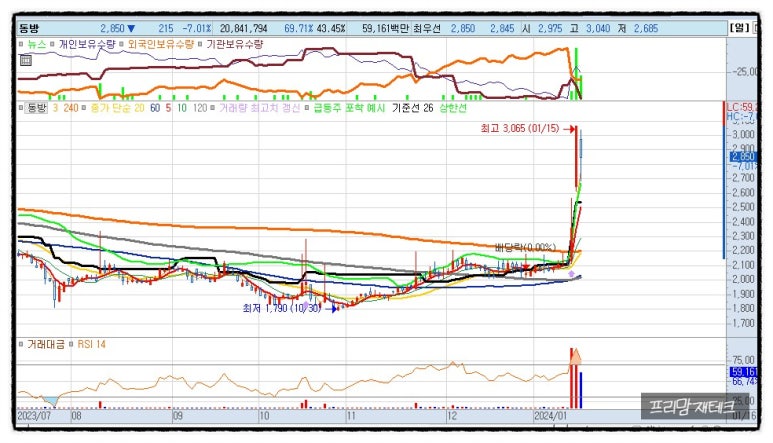773x443 pixels.
Task: Toggle the square marker before 급등주 포착 예시
Action: pyautogui.click(x=307, y=107)
